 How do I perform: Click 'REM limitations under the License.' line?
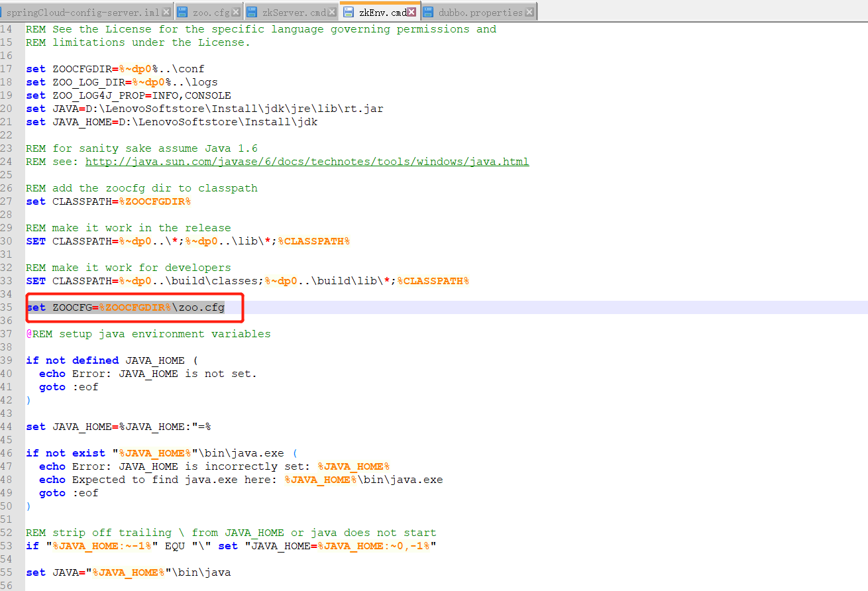pos(138,42)
